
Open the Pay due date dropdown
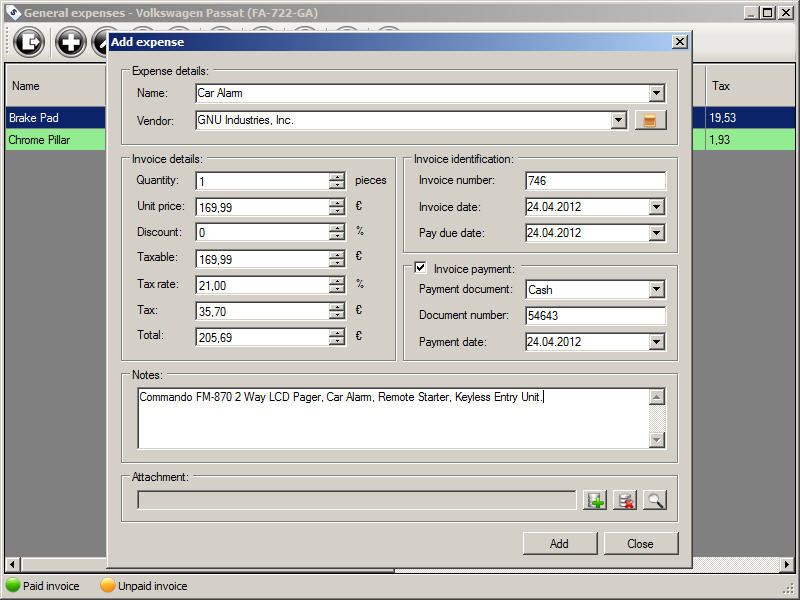[656, 234]
